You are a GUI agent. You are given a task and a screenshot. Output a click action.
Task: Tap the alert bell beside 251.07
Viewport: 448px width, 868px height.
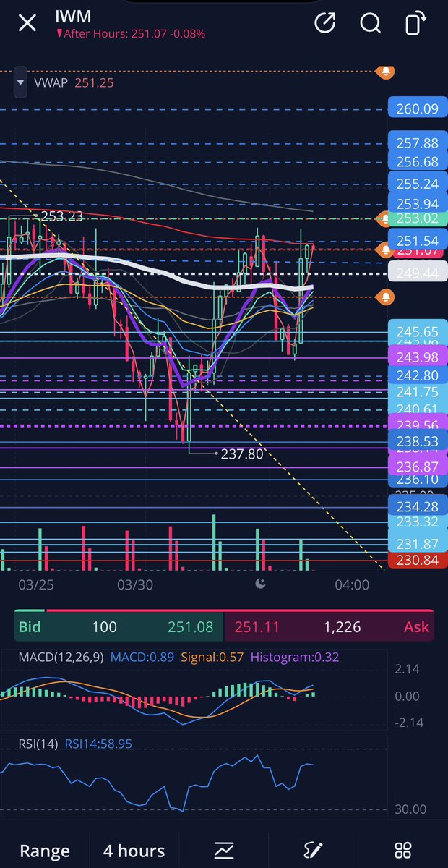tap(385, 250)
